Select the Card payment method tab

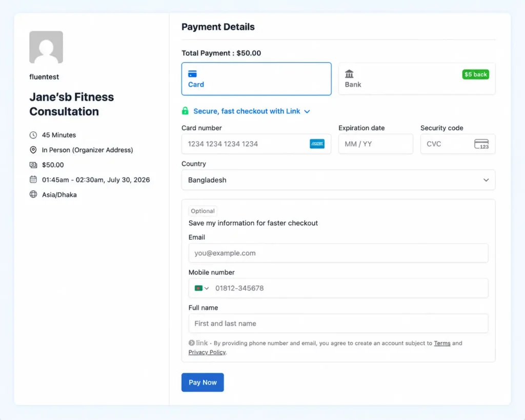click(256, 78)
